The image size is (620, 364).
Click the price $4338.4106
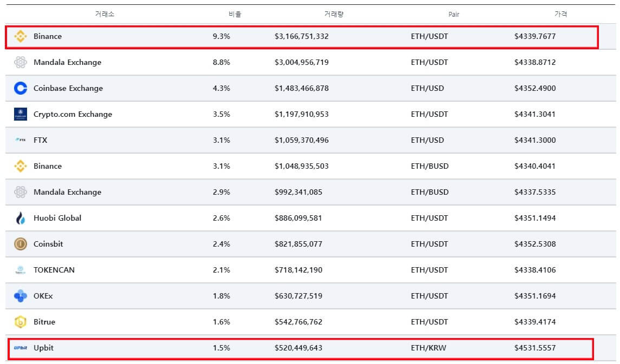535,270
